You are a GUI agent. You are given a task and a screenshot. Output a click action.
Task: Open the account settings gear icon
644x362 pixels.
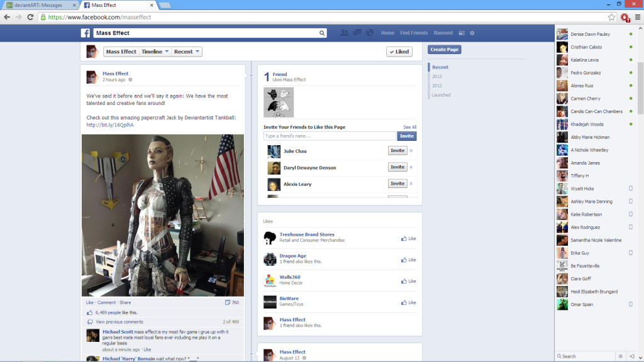click(x=472, y=33)
